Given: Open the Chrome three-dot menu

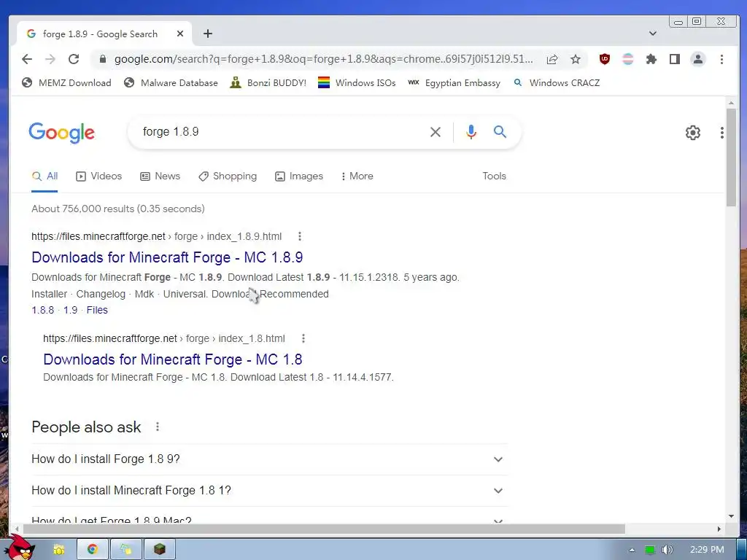Looking at the screenshot, I should tap(721, 59).
